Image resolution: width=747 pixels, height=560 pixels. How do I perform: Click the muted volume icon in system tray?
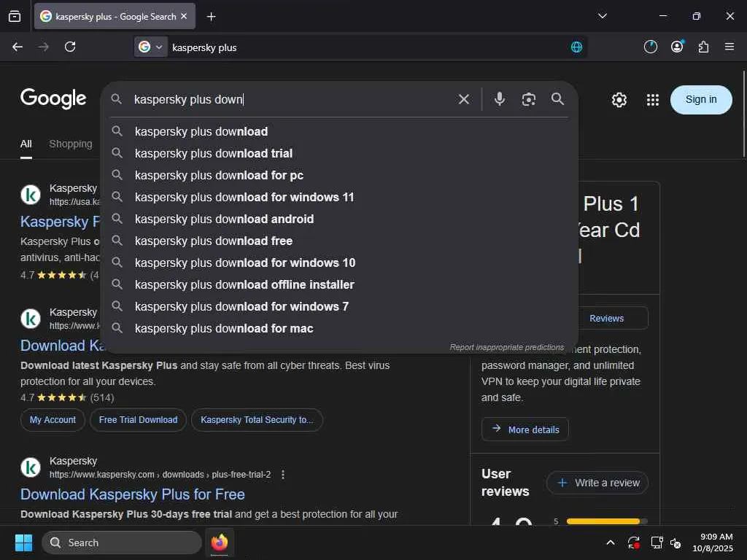pos(676,542)
